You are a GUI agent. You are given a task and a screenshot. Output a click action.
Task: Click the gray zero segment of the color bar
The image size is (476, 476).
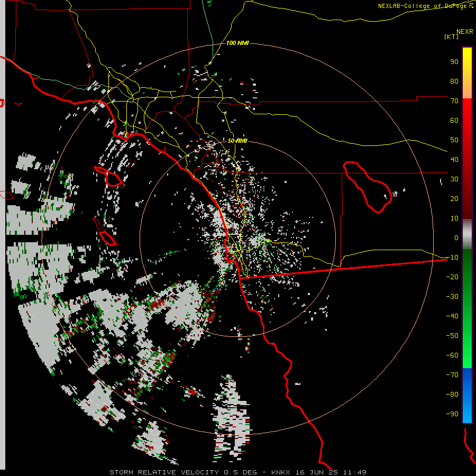tap(467, 234)
